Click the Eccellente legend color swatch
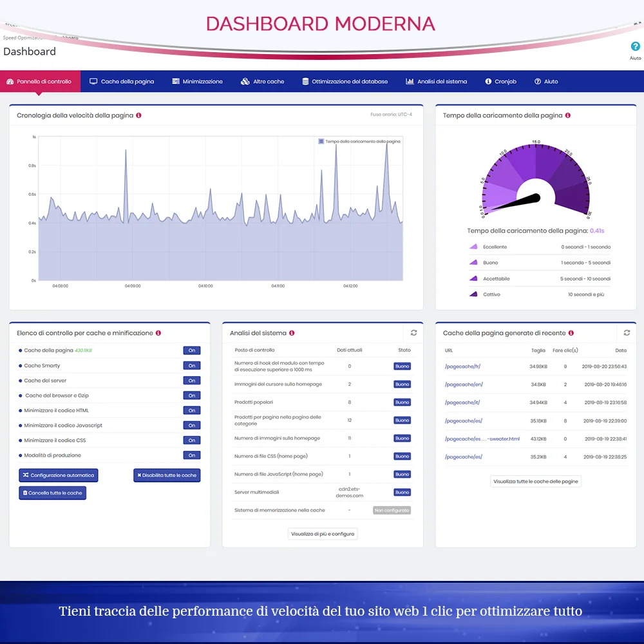Screen dimensions: 644x644 [x=473, y=247]
